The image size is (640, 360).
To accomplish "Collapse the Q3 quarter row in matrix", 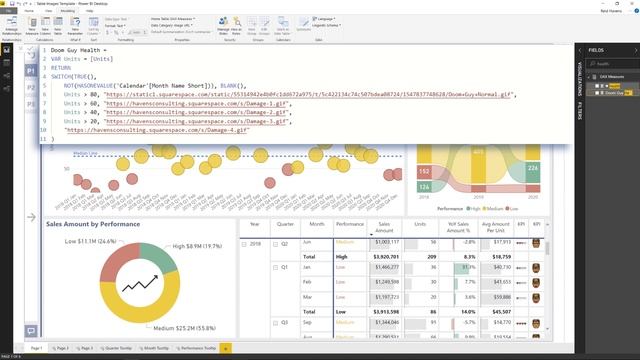I will (x=276, y=323).
